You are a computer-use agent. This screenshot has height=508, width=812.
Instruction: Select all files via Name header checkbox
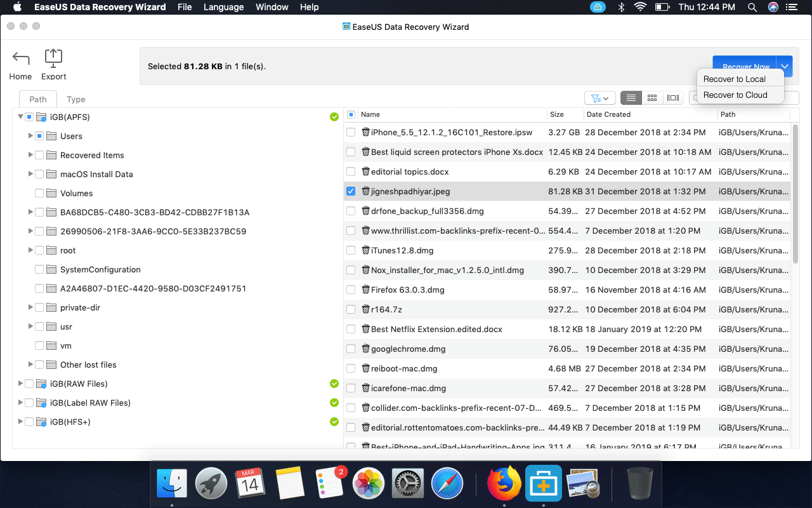(351, 114)
